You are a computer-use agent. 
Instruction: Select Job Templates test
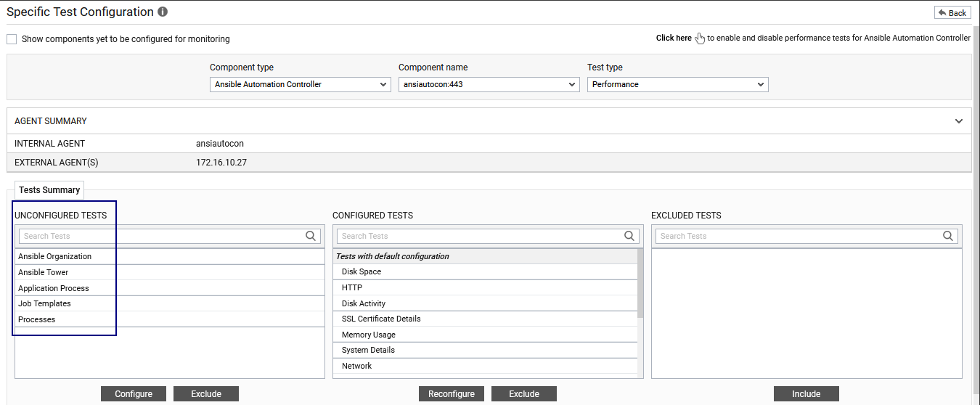[x=170, y=303]
